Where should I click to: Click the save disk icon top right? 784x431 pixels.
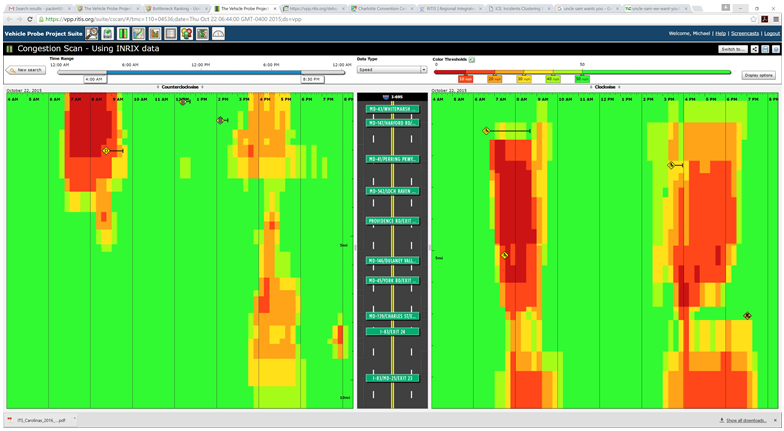tap(765, 49)
